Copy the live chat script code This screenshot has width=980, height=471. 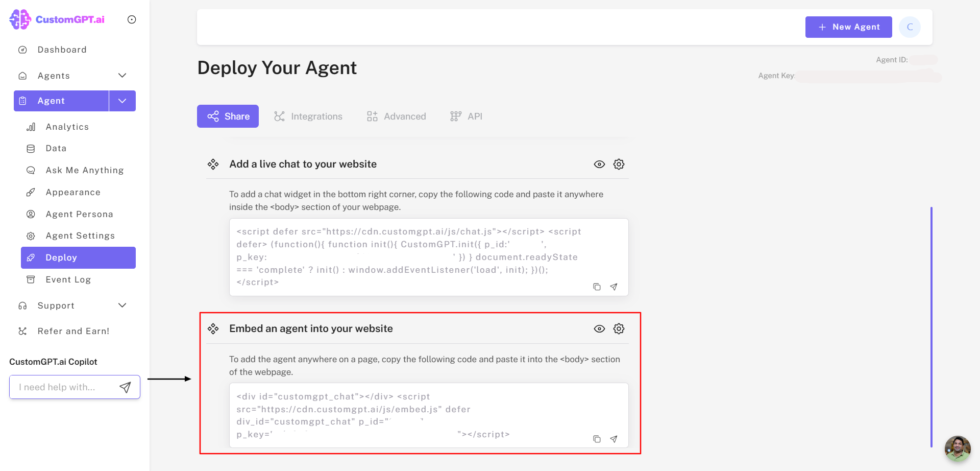597,287
